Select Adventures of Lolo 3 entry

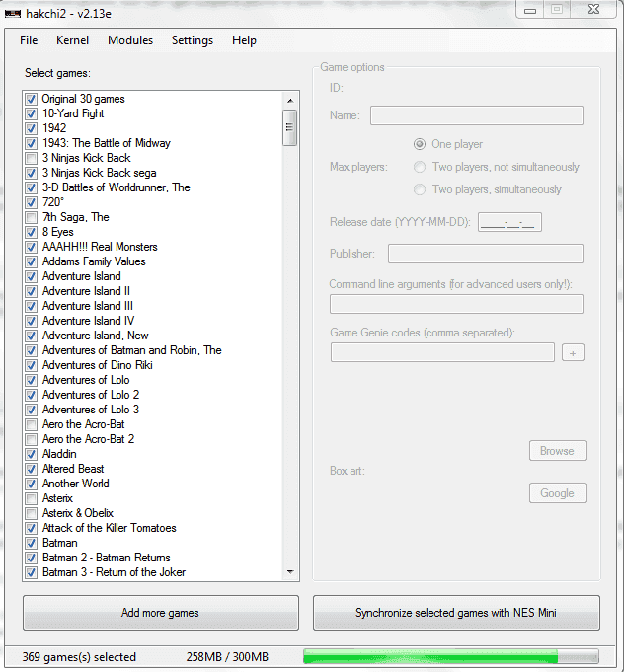pos(91,410)
